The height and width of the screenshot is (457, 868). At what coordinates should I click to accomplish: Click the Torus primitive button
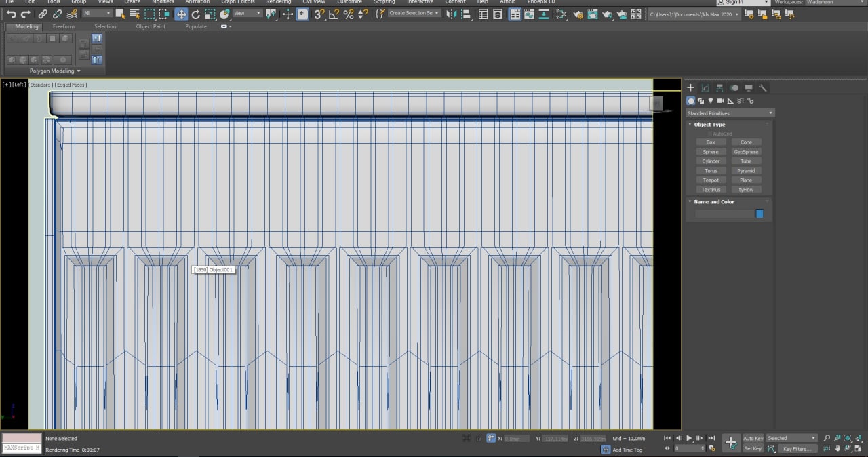pyautogui.click(x=711, y=171)
